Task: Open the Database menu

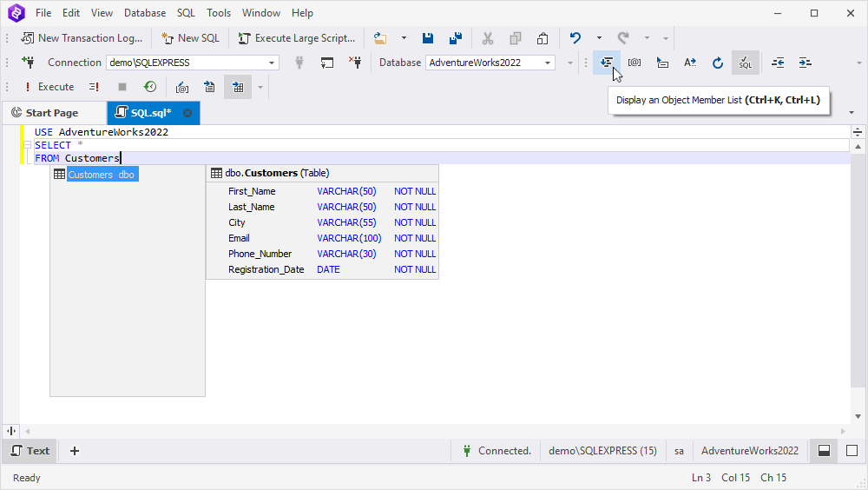Action: [x=145, y=13]
